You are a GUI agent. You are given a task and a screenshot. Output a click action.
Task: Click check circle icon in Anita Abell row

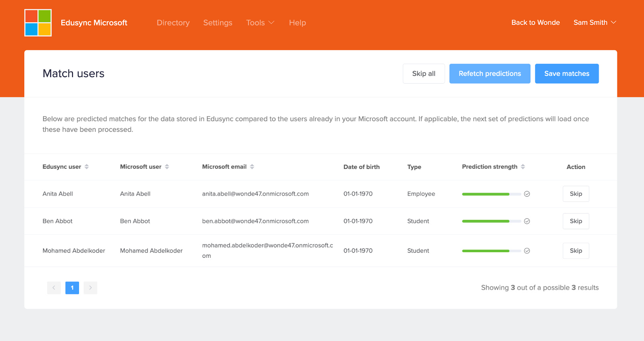[x=527, y=194]
